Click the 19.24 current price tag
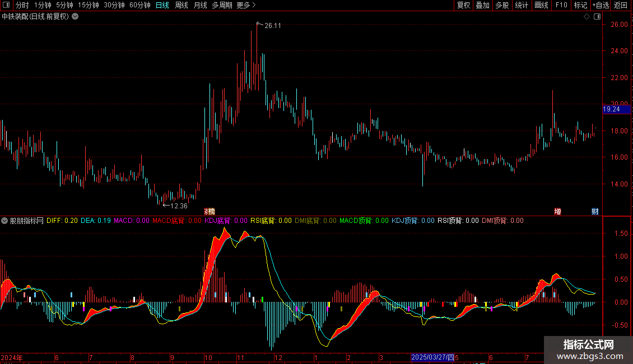This screenshot has width=633, height=364. [616, 109]
